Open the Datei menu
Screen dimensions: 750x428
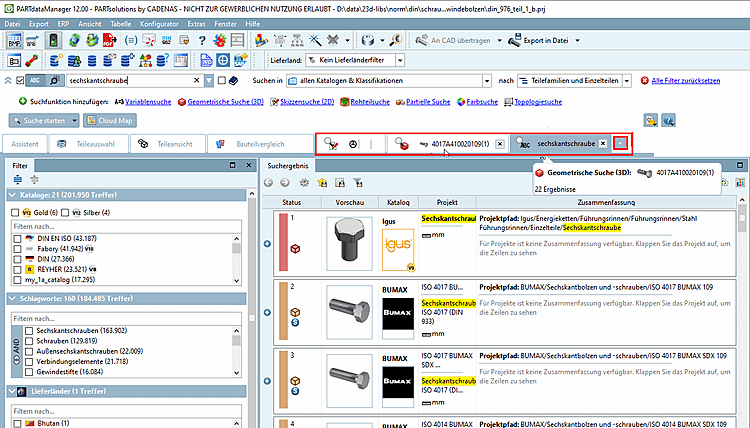click(12, 23)
